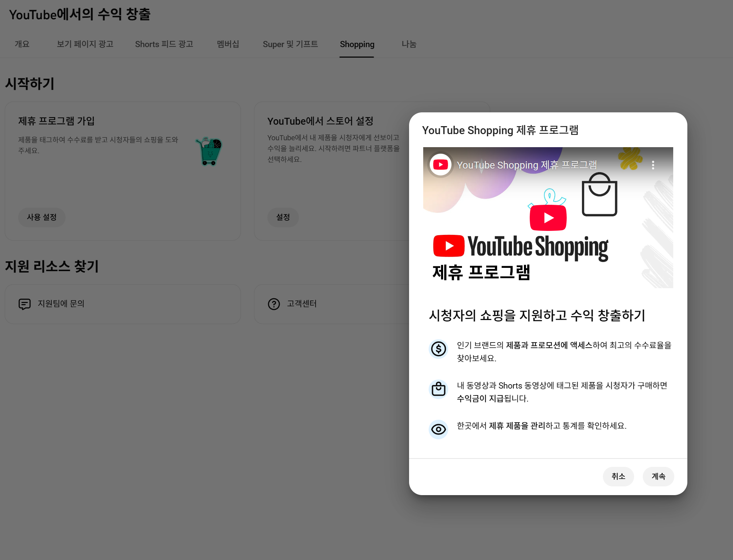The height and width of the screenshot is (560, 733).
Task: Click 설정 button under store setup
Action: [283, 217]
